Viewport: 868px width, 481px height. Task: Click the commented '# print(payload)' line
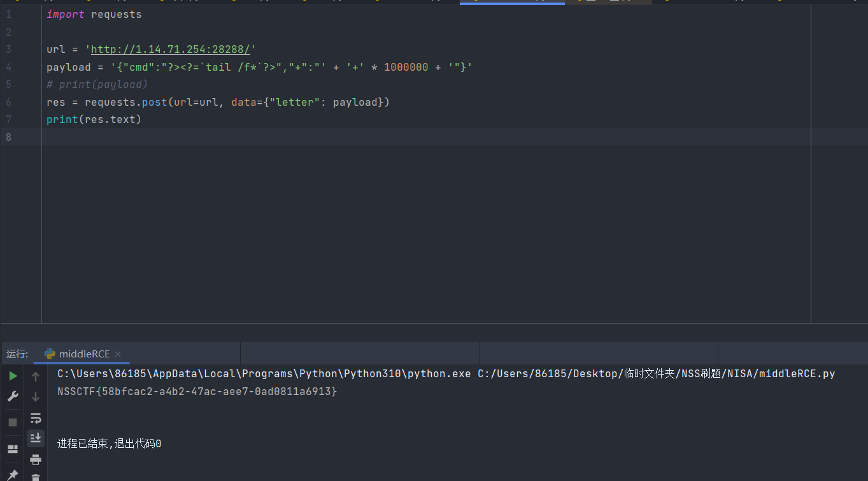tap(97, 84)
